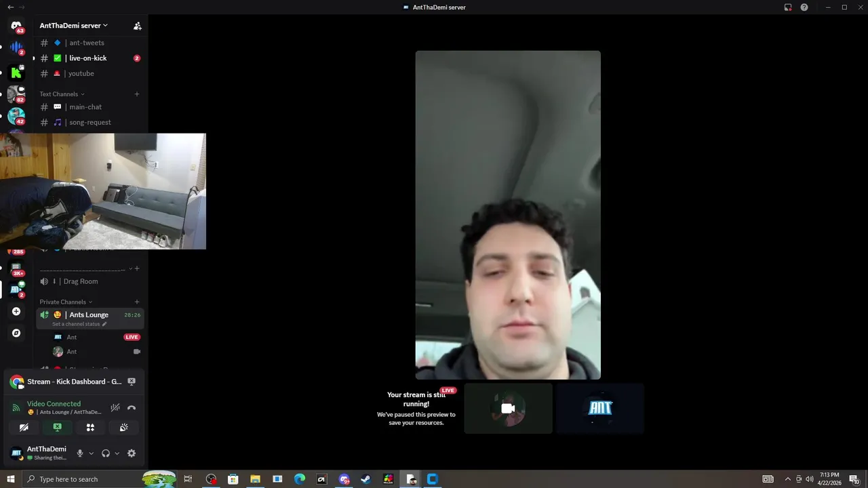This screenshot has width=868, height=488.
Task: Create a channel in Private Channels
Action: (136, 302)
